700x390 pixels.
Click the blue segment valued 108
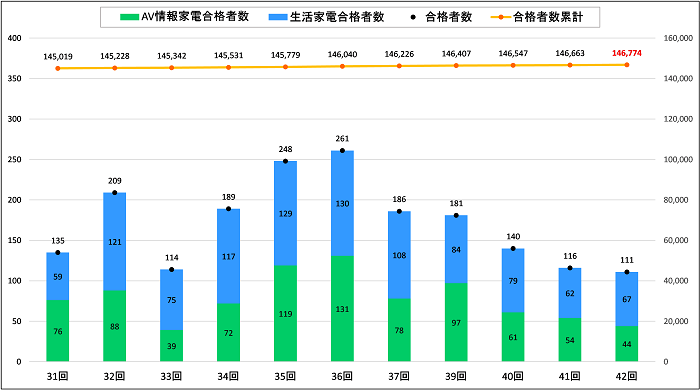(399, 255)
